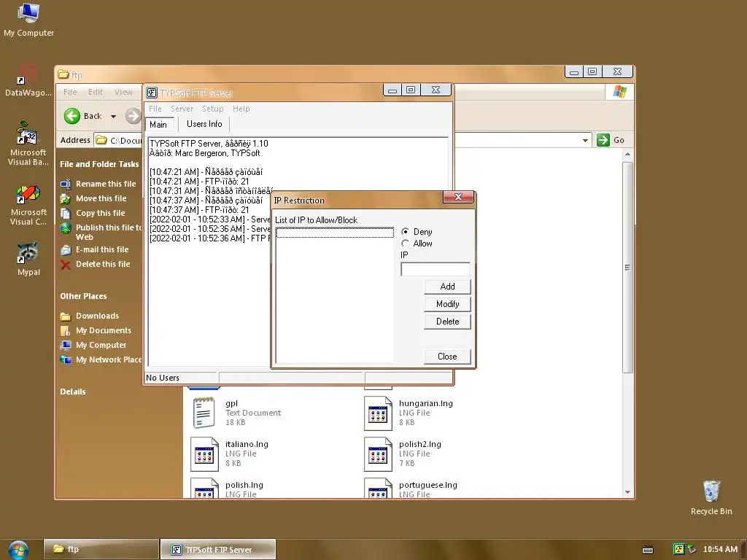Click the Copy this file icon

click(65, 214)
